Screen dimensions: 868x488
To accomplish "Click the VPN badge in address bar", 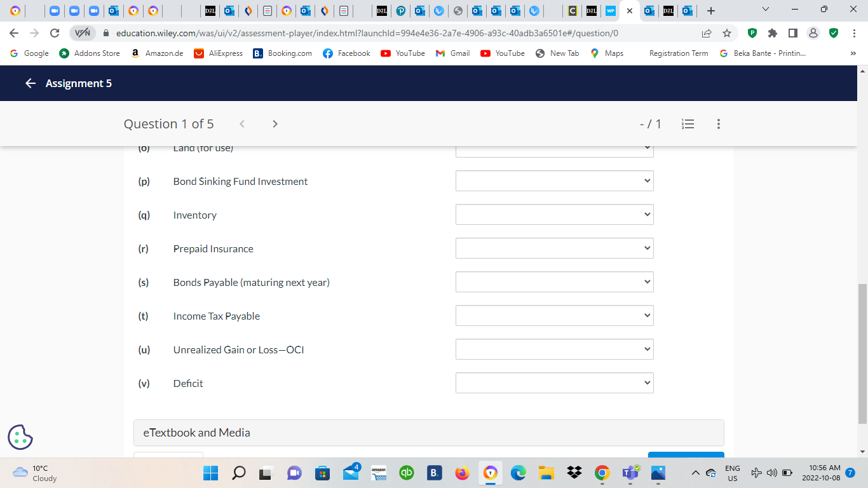I will pyautogui.click(x=83, y=33).
